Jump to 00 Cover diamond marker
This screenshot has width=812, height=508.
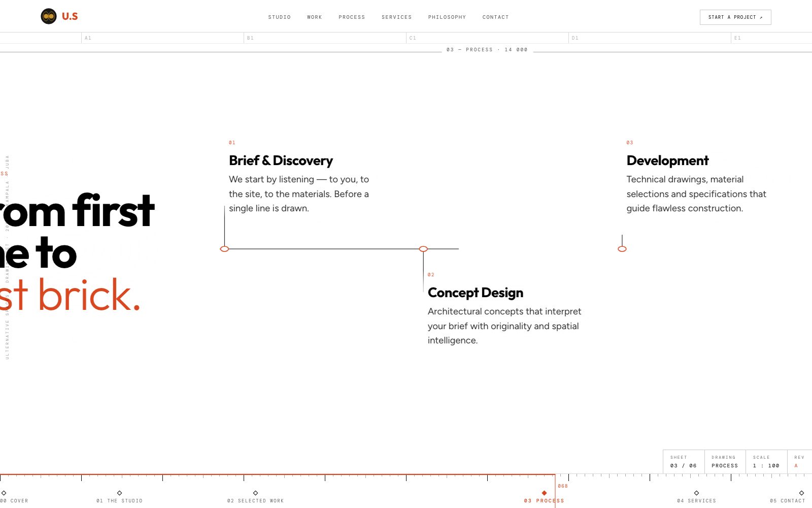click(x=4, y=493)
